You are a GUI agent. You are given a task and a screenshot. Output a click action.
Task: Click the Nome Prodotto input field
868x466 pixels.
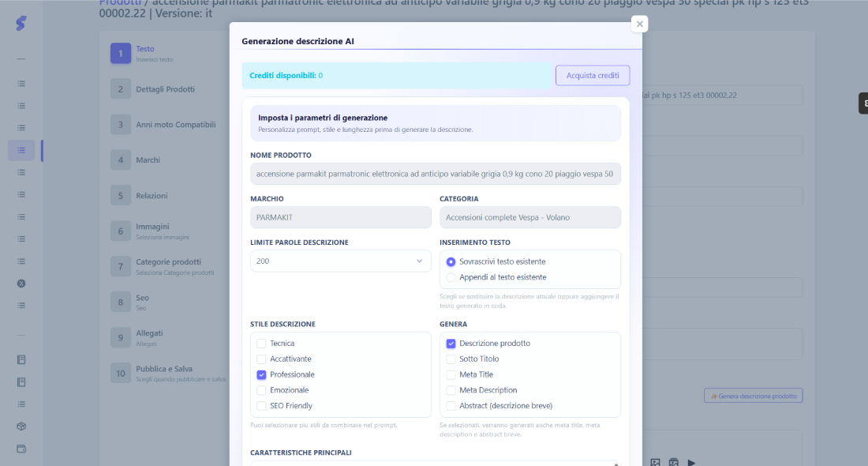pos(435,174)
